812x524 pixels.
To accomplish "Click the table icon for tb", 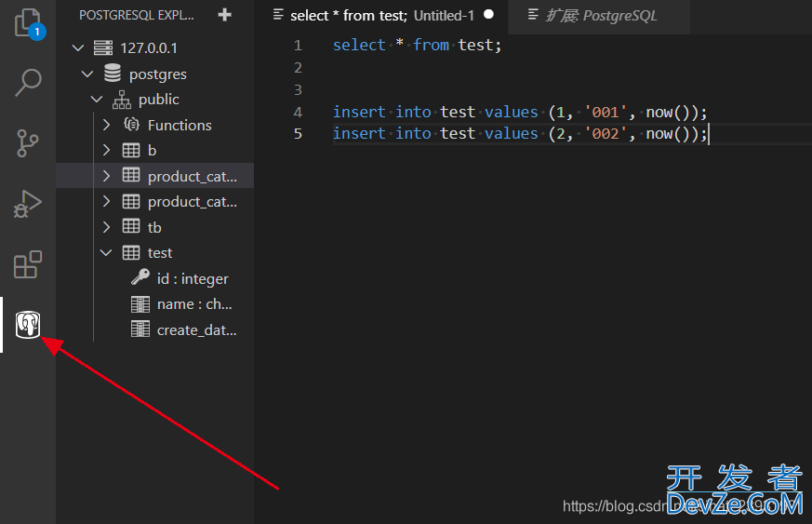I will coord(131,226).
